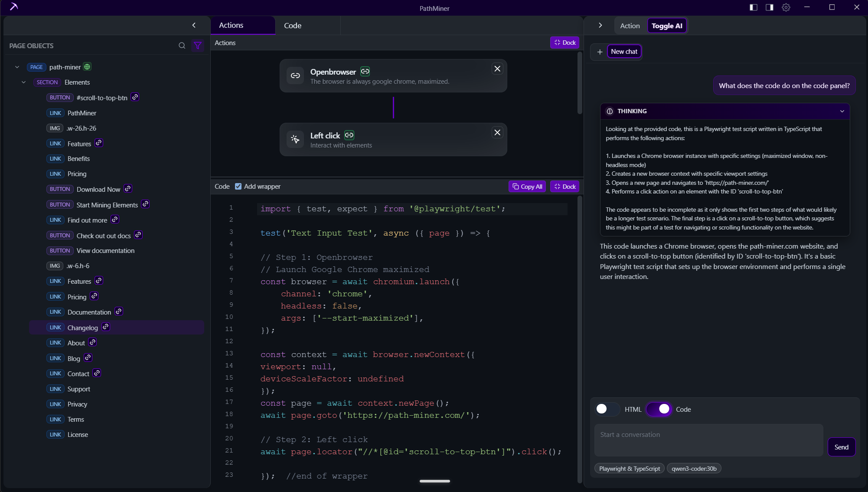Click the link icon on the Openbrowser card

(x=365, y=71)
